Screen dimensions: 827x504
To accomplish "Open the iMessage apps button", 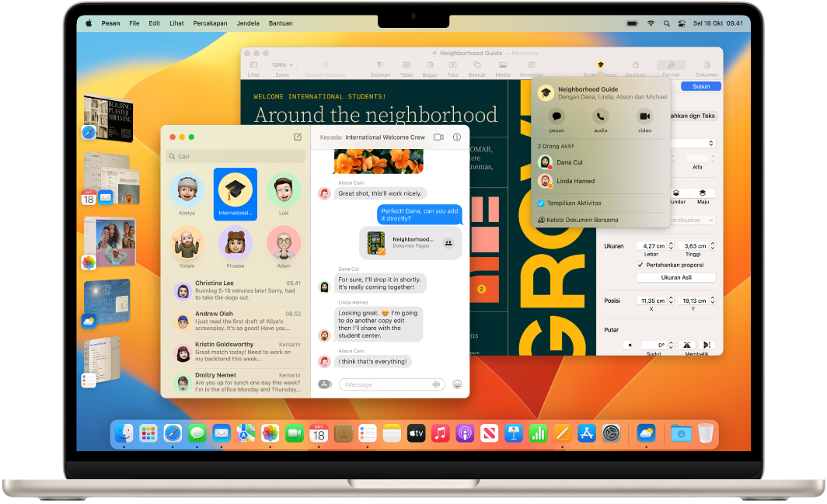I will 324,384.
